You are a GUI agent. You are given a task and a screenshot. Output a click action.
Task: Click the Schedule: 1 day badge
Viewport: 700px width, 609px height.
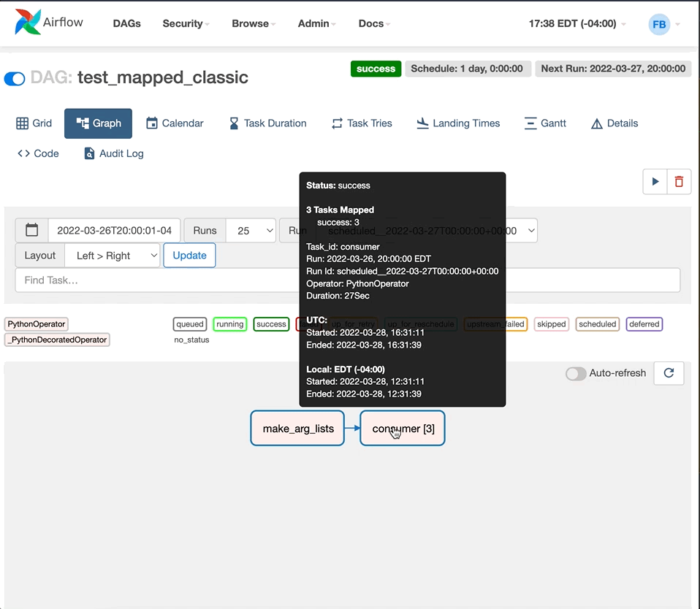point(467,69)
